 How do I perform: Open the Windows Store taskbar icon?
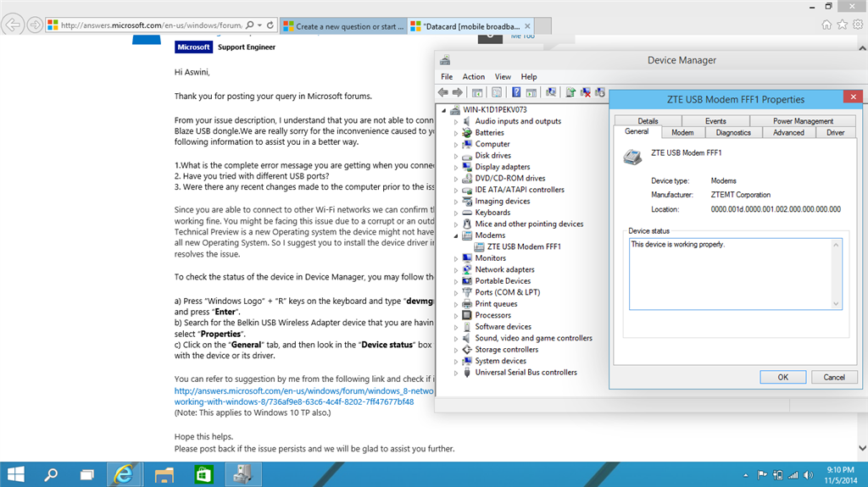pyautogui.click(x=203, y=474)
